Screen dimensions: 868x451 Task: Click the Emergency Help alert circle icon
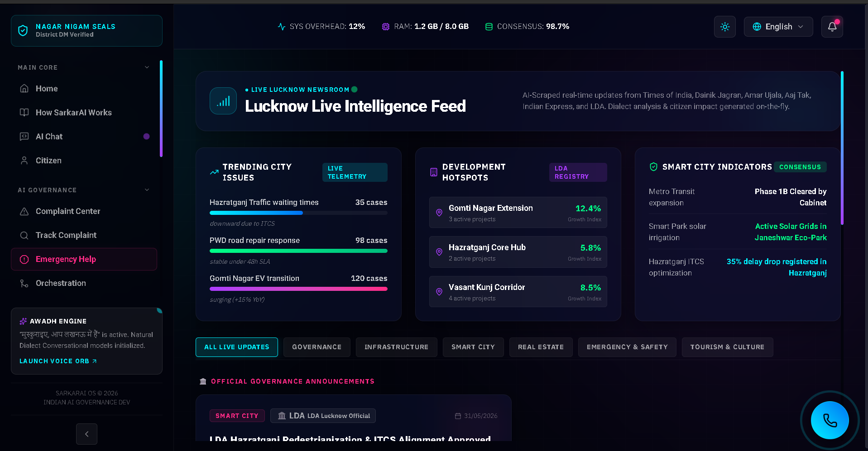(24, 259)
